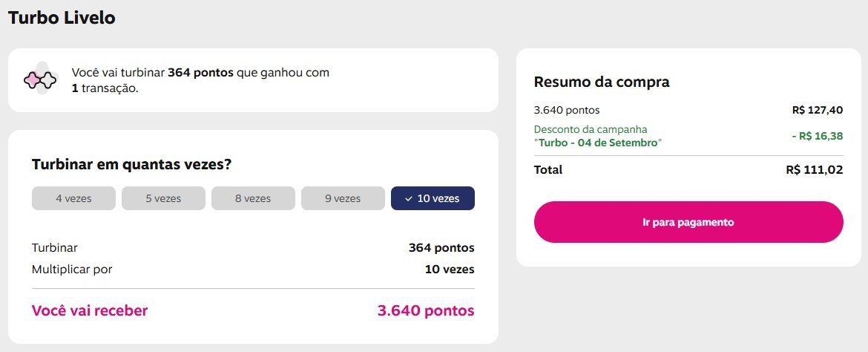Image resolution: width=868 pixels, height=352 pixels.
Task: Click the 3.640 pontos summary line
Action: 566,111
